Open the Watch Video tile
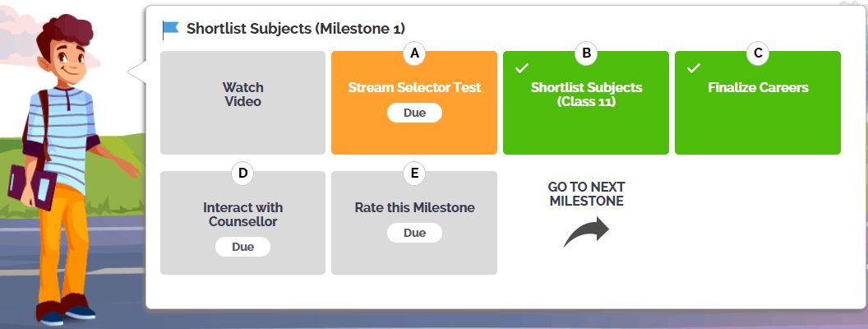This screenshot has width=868, height=329. point(243,103)
